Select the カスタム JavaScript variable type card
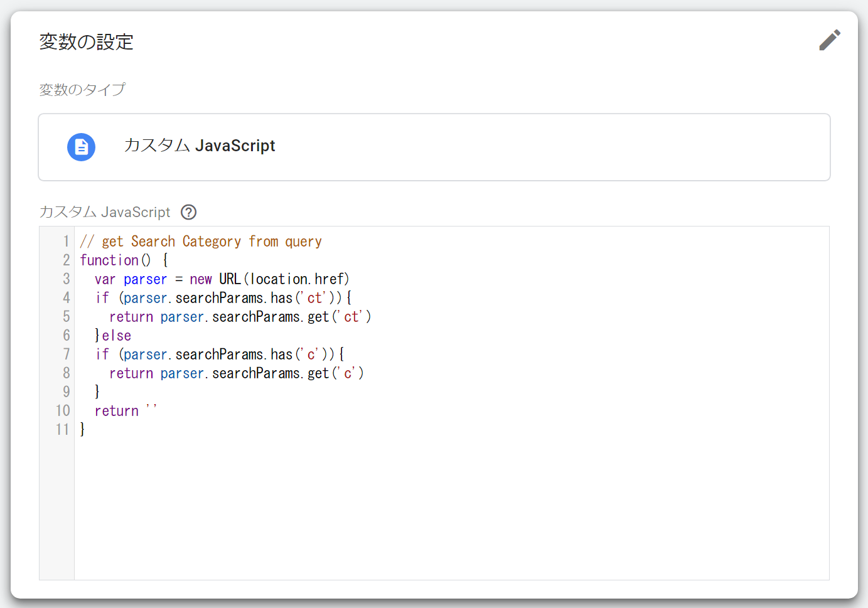The image size is (868, 608). click(x=434, y=147)
